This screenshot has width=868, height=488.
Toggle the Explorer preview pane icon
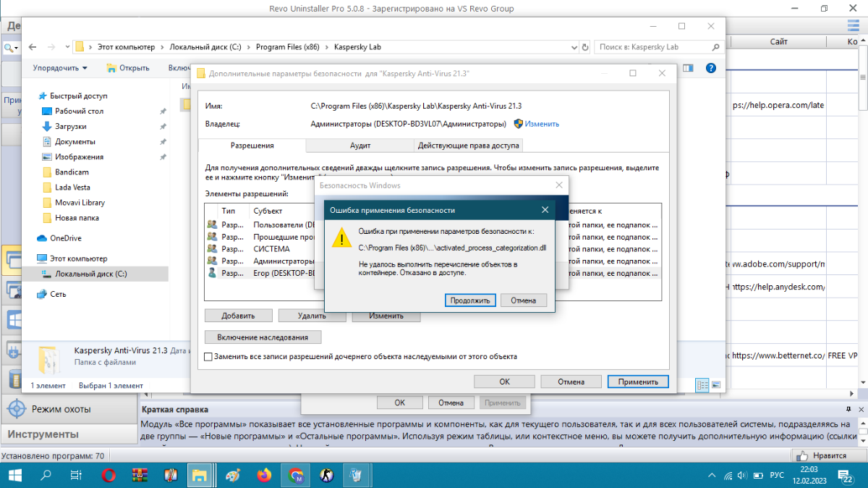point(688,68)
